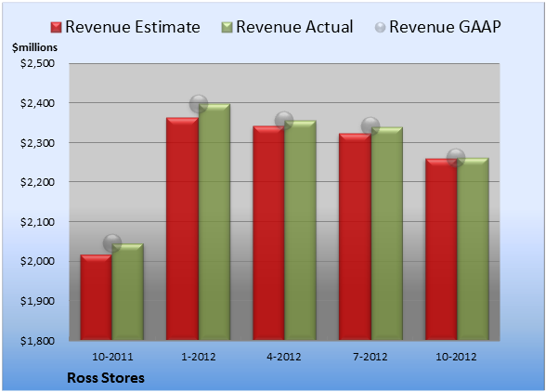This screenshot has height=392, width=546.
Task: Click the $2,300 axis value
Action: click(37, 143)
